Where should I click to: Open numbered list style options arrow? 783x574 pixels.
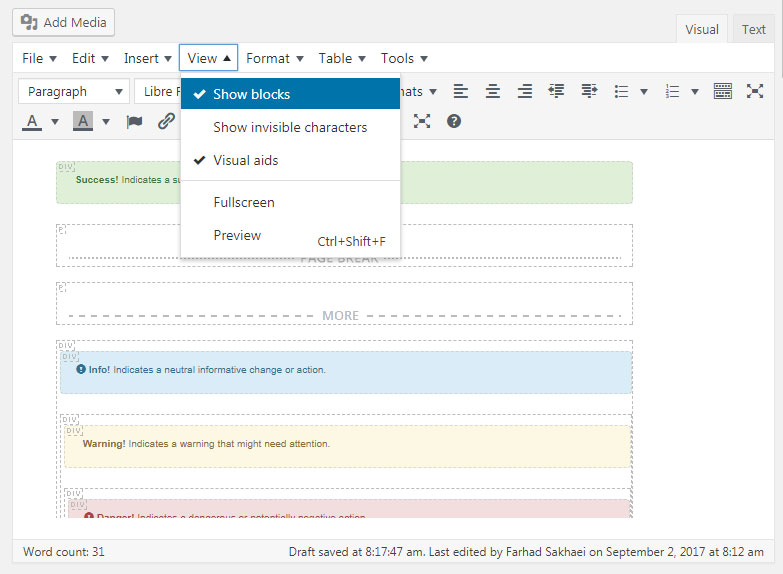coord(695,92)
